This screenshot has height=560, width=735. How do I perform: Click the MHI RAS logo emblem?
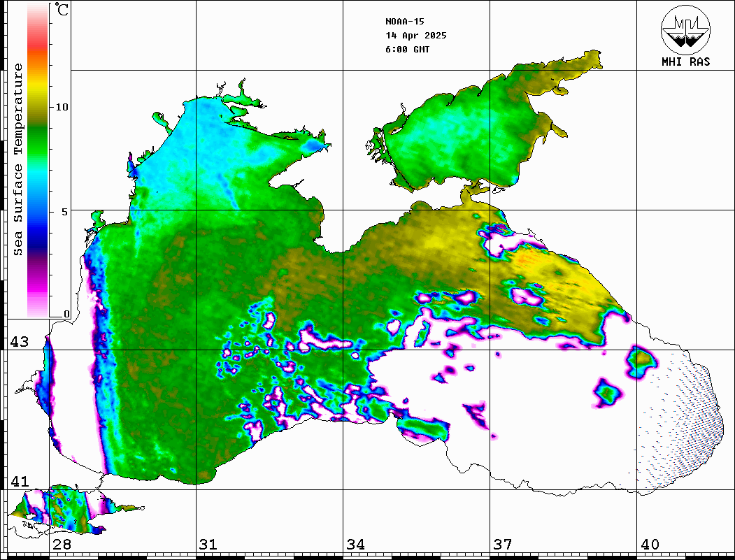pyautogui.click(x=686, y=29)
